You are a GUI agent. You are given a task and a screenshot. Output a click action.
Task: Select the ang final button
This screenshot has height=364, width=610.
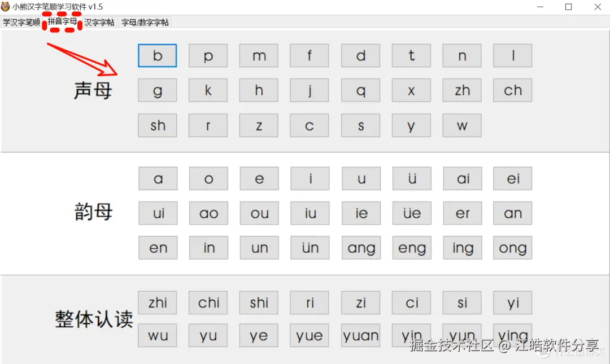(361, 248)
